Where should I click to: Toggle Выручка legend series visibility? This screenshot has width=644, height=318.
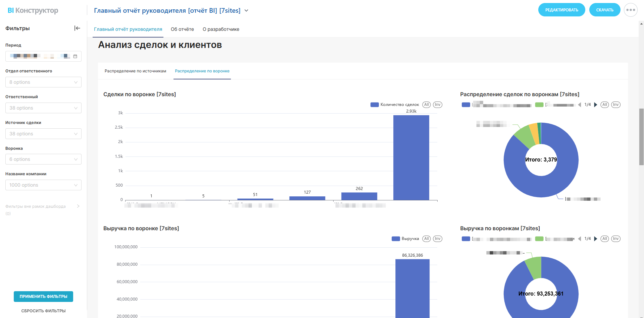click(x=405, y=239)
